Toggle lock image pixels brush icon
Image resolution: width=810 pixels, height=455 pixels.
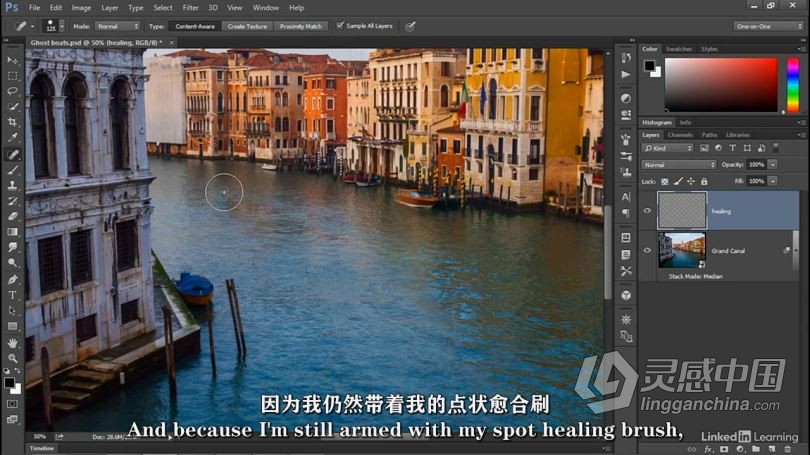pyautogui.click(x=678, y=181)
